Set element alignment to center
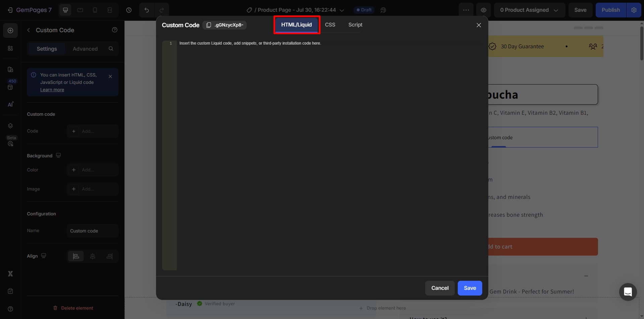The height and width of the screenshot is (319, 644). pyautogui.click(x=93, y=256)
